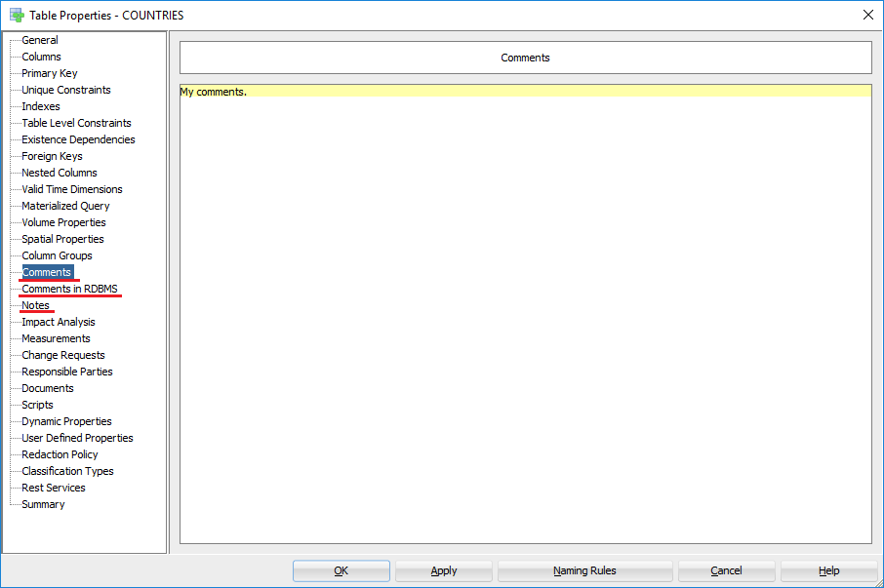Open the Naming Rules dialog
Image resolution: width=884 pixels, height=588 pixels.
(x=584, y=570)
